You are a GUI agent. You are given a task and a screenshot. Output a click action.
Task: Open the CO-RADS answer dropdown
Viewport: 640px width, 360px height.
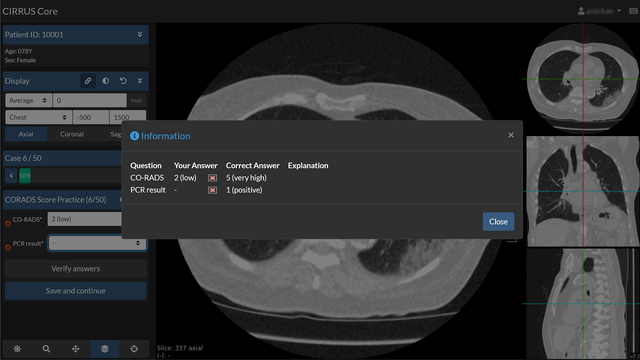click(x=84, y=219)
